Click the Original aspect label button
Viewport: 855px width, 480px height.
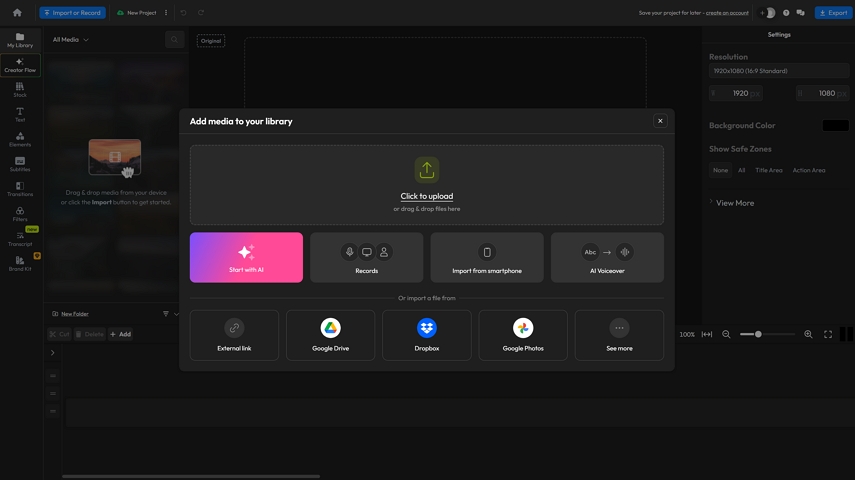tap(211, 41)
